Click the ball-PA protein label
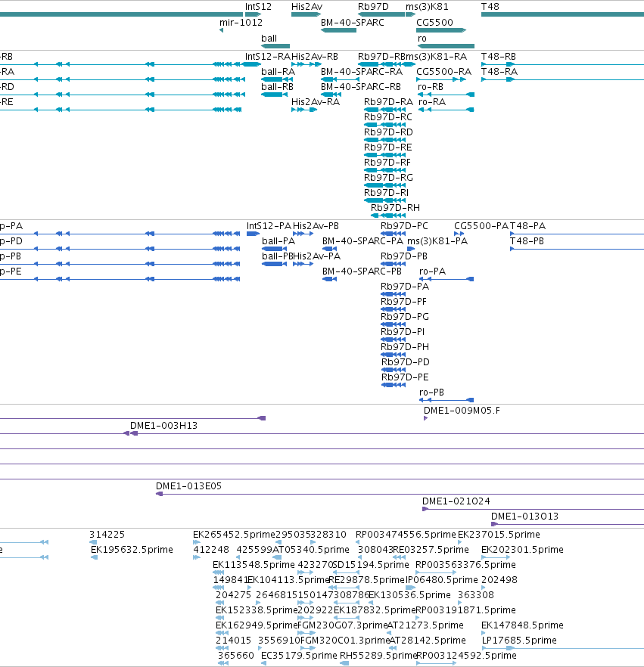 coord(278,241)
